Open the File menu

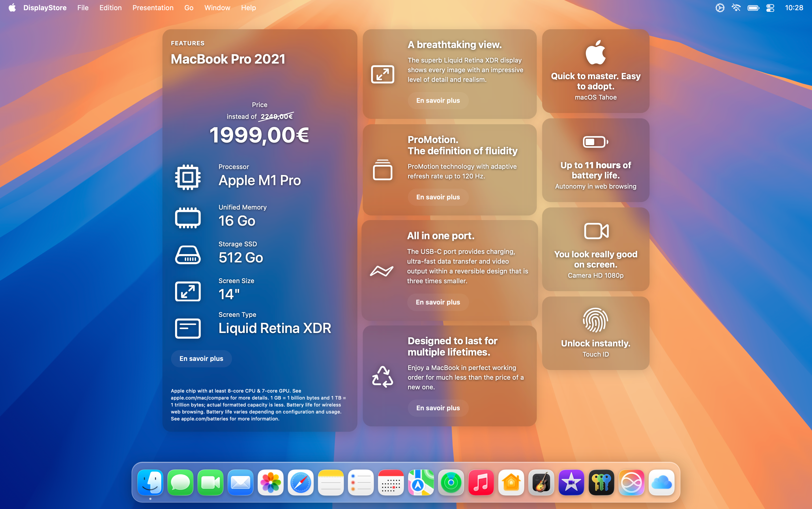pyautogui.click(x=83, y=8)
